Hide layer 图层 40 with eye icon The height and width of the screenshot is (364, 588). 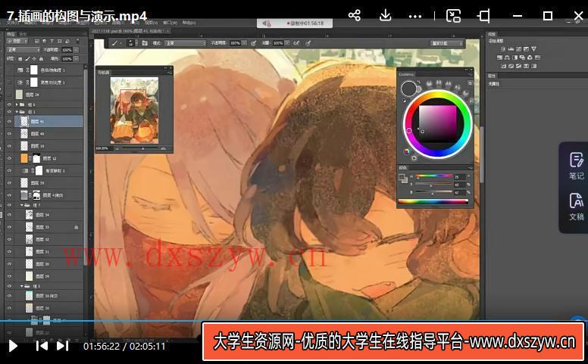coord(9,134)
